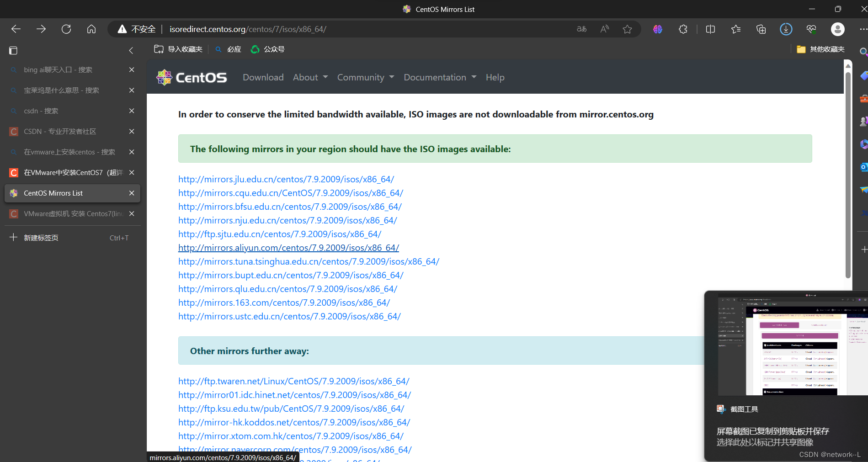Open mirrors.cqu.edu.cn mirror link
The height and width of the screenshot is (462, 868).
[x=291, y=193]
